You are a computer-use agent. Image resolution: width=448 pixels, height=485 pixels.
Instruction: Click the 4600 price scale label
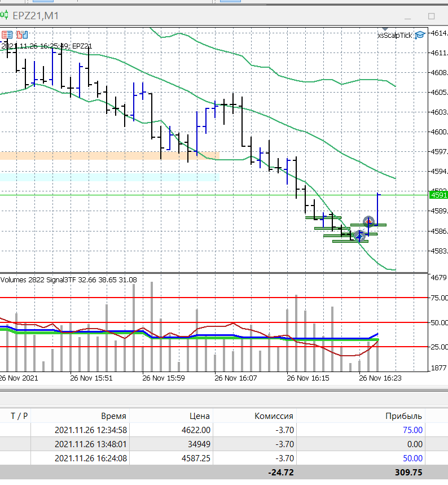click(439, 132)
